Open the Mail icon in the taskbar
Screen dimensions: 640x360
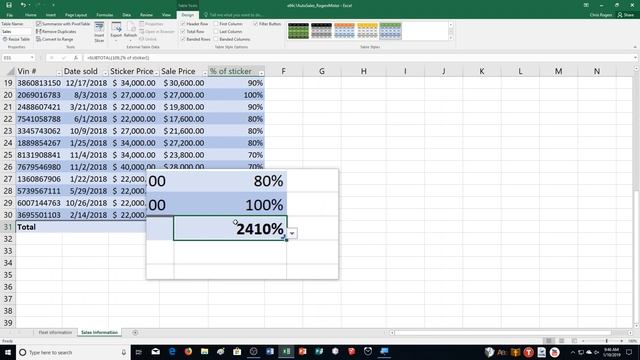click(156, 352)
